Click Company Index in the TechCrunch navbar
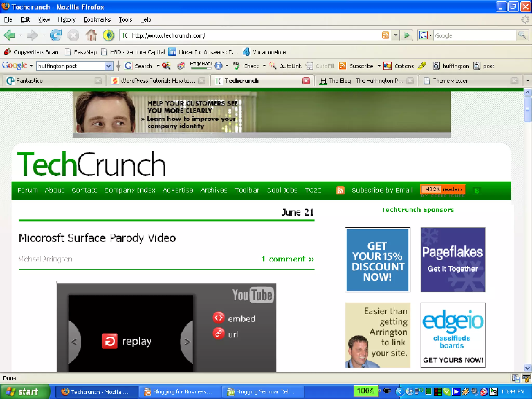The height and width of the screenshot is (399, 532). (x=130, y=190)
